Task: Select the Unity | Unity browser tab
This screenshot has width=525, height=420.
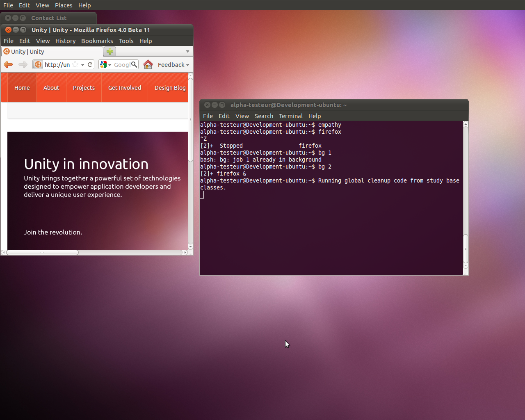Action: 28,52
